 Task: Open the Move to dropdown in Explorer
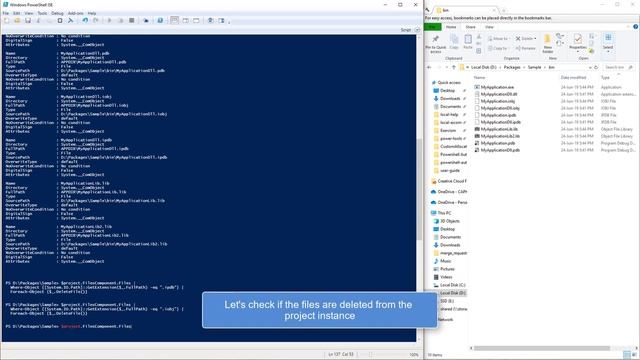point(498,39)
